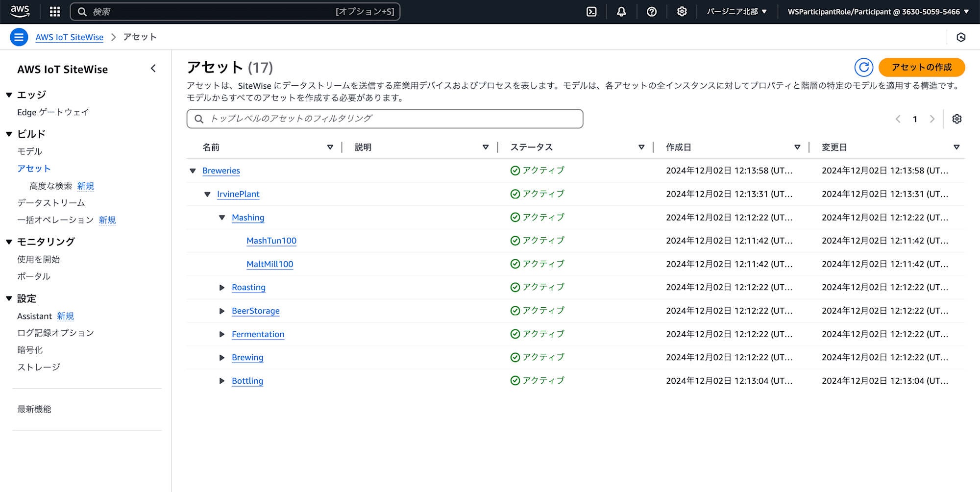Open table preferences gear icon
The height and width of the screenshot is (492, 980).
point(956,119)
